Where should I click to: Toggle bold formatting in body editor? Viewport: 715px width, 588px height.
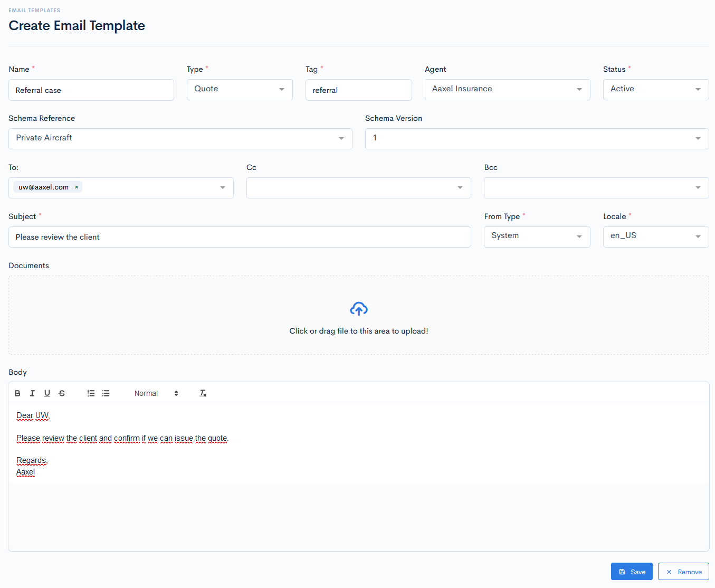(x=17, y=393)
